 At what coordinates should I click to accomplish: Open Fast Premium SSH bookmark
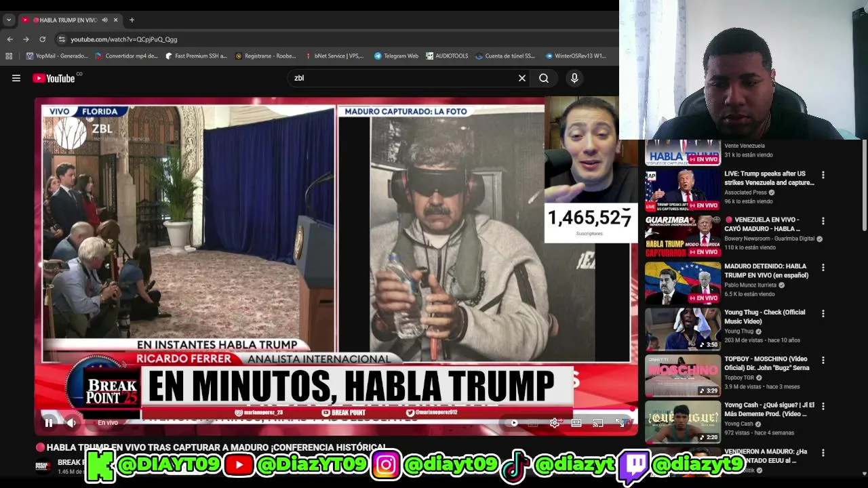[x=196, y=56]
